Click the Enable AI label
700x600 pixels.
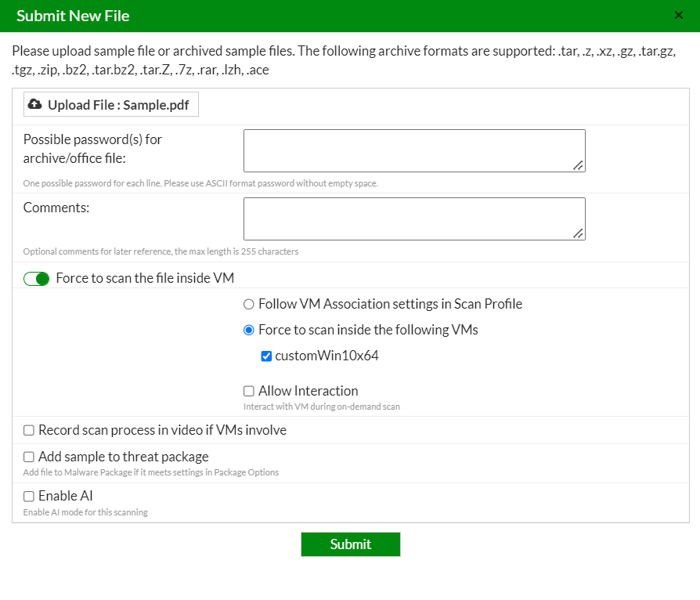[x=66, y=496]
